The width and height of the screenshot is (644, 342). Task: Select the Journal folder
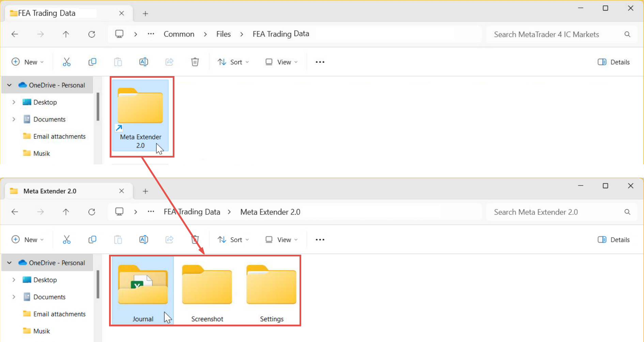click(x=143, y=291)
